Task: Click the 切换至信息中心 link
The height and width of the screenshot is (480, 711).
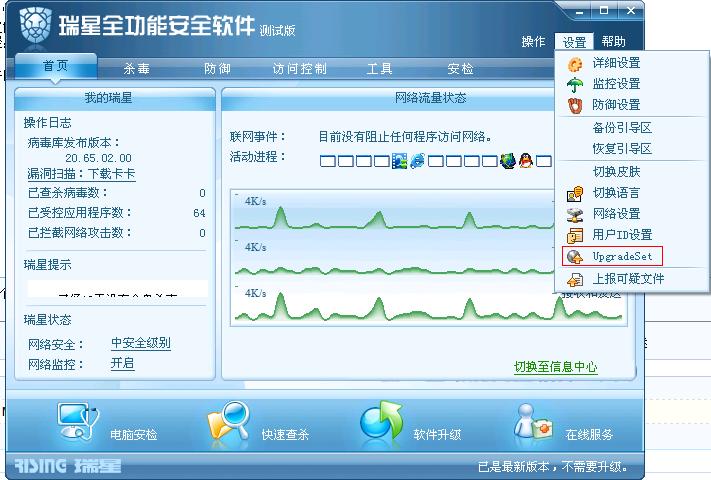Action: [555, 367]
